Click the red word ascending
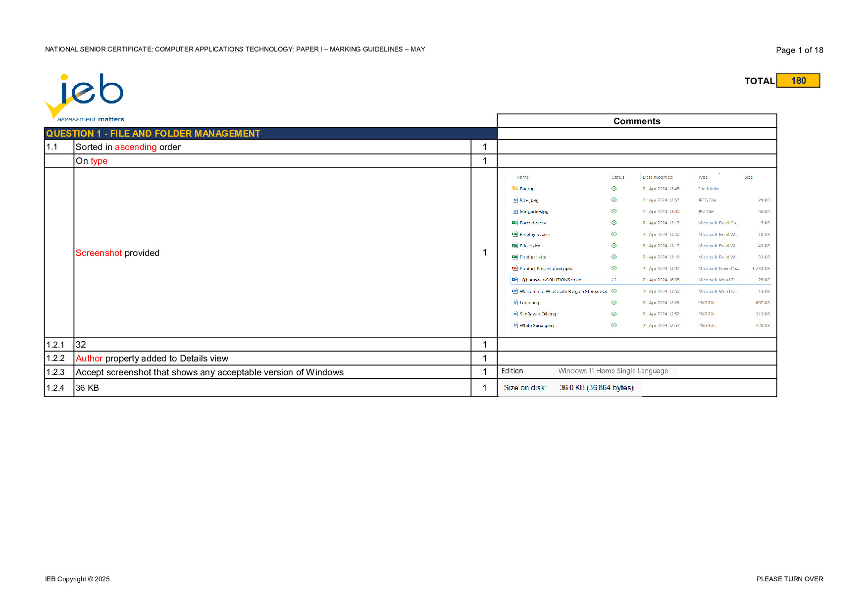The image size is (868, 614). click(x=136, y=147)
